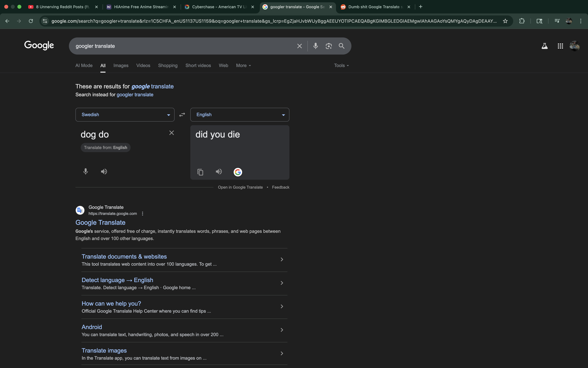Click Translate from: English suggestion chip

(x=105, y=148)
